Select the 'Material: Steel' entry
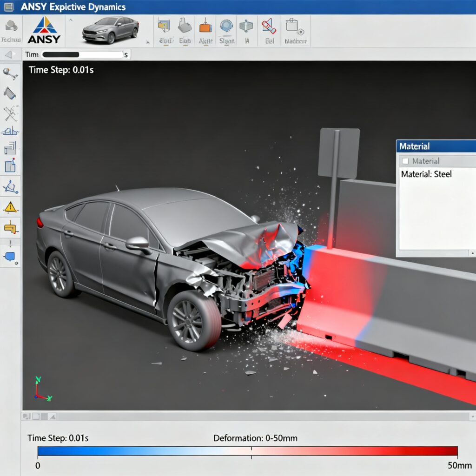The height and width of the screenshot is (476, 476). (x=426, y=174)
